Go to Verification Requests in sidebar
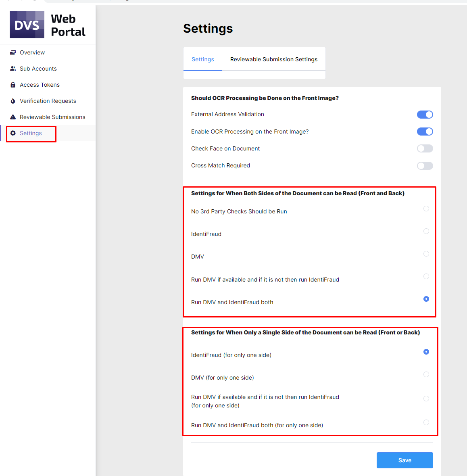The width and height of the screenshot is (467, 476). pos(48,101)
